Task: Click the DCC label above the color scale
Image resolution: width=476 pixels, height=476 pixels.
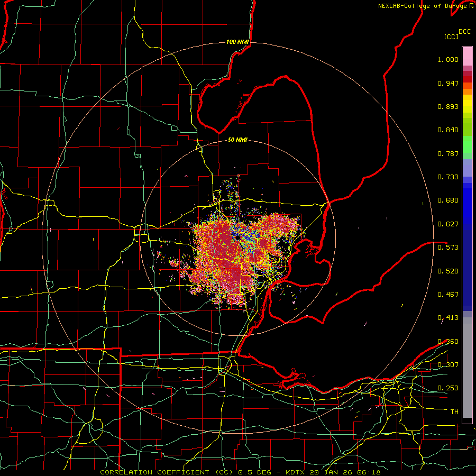Action: (x=465, y=32)
